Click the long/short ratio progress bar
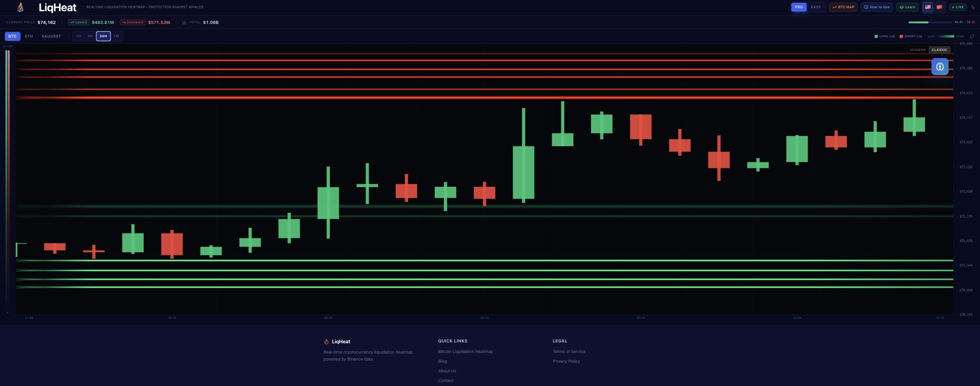Viewport: 980px width, 386px height. pos(930,22)
